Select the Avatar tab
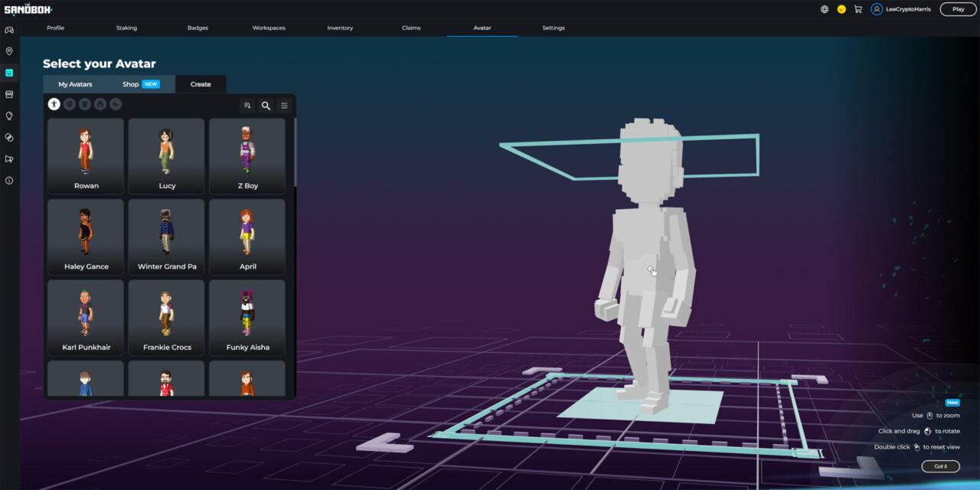Screen dimensions: 980x490 [482, 28]
